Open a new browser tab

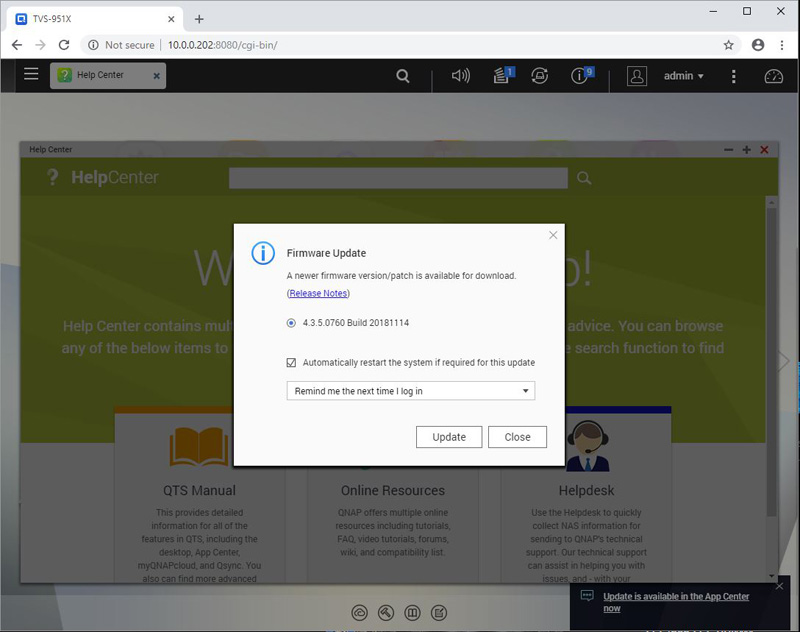pyautogui.click(x=199, y=19)
